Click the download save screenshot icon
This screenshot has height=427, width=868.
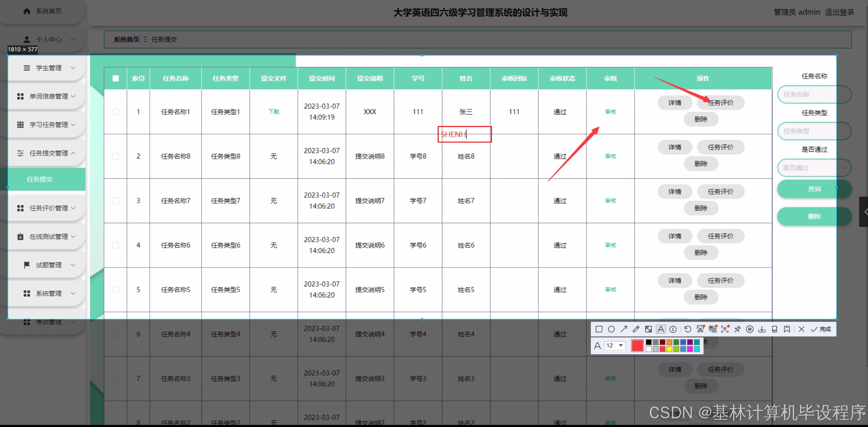point(762,329)
